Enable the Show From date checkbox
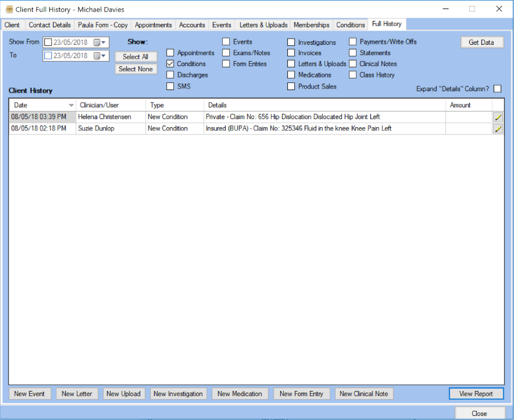This screenshot has height=420, width=514. pyautogui.click(x=48, y=43)
